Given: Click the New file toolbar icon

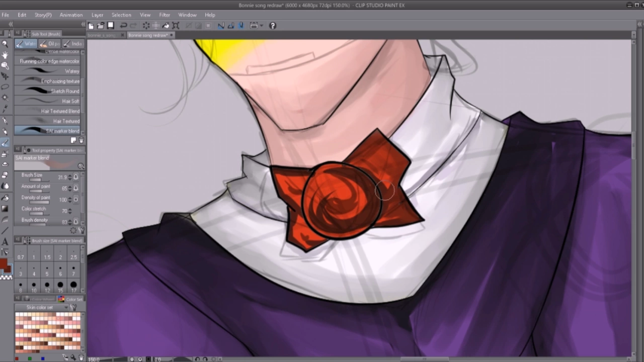Looking at the screenshot, I should click(x=91, y=26).
